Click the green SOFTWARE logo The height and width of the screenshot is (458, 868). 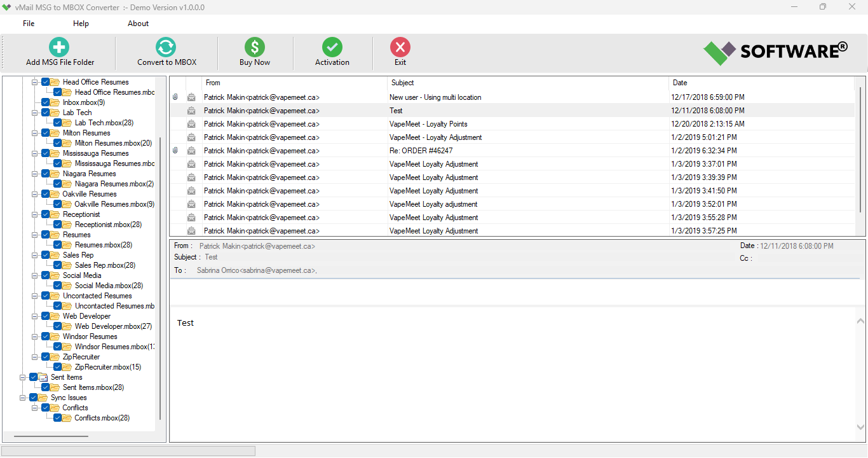tap(718, 51)
